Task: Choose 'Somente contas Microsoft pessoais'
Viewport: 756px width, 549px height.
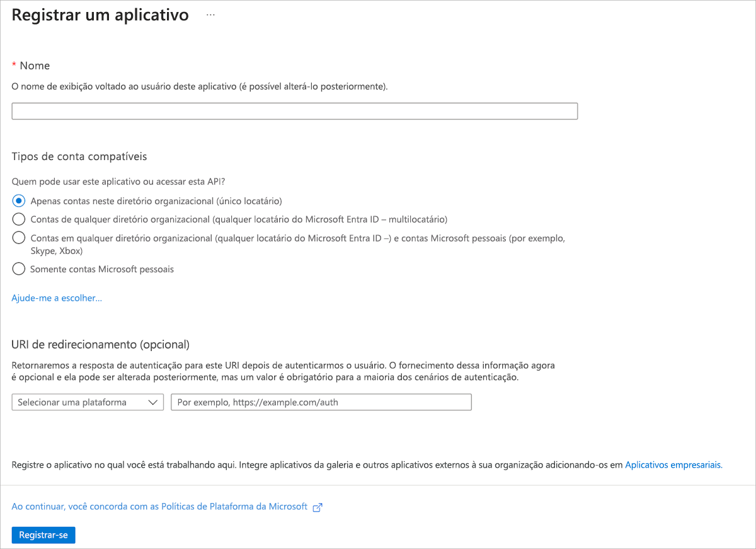Action: (x=18, y=269)
